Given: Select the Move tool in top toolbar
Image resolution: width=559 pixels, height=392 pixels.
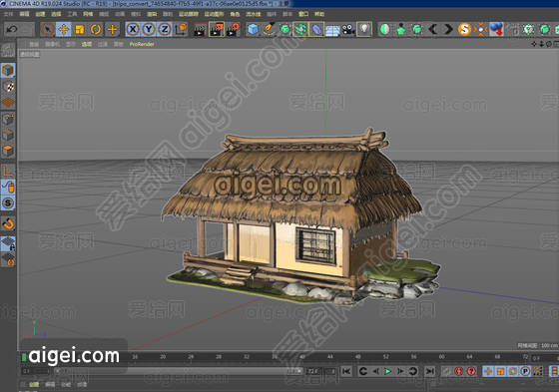Looking at the screenshot, I should coord(64,29).
